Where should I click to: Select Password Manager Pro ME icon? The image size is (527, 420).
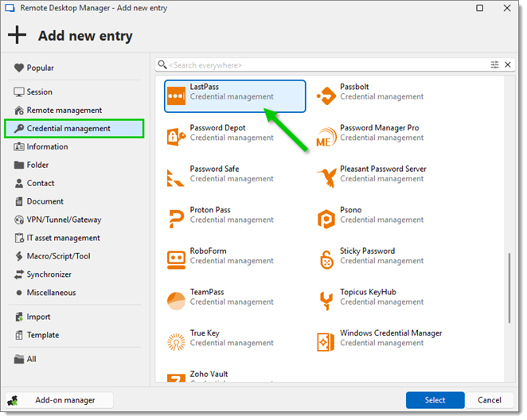pos(326,138)
